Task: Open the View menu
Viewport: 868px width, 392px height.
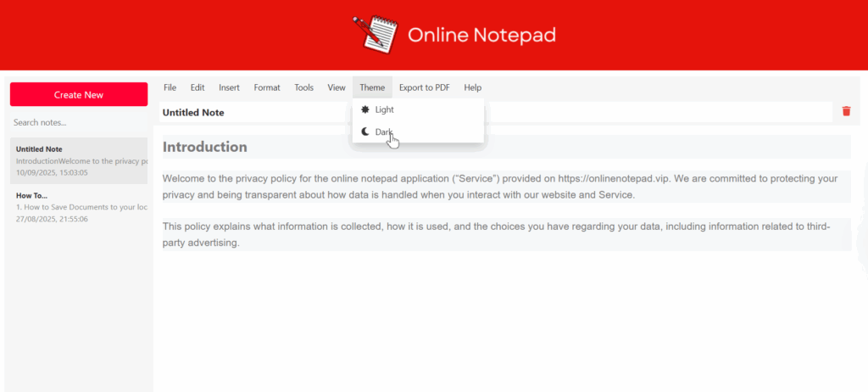Action: pyautogui.click(x=337, y=87)
